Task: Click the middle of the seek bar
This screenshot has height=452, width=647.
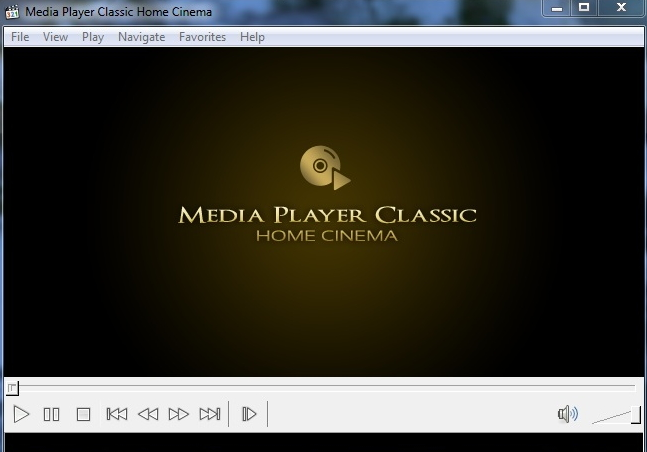Action: tap(321, 388)
